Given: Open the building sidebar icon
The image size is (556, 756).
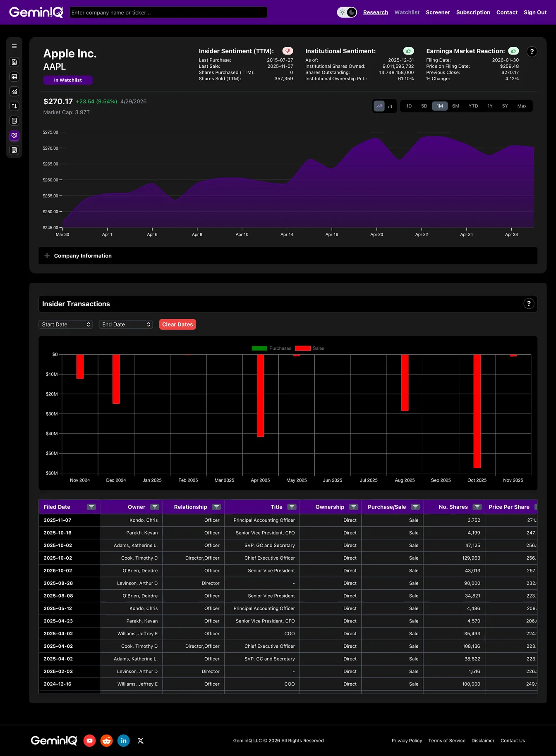Looking at the screenshot, I should (x=14, y=150).
